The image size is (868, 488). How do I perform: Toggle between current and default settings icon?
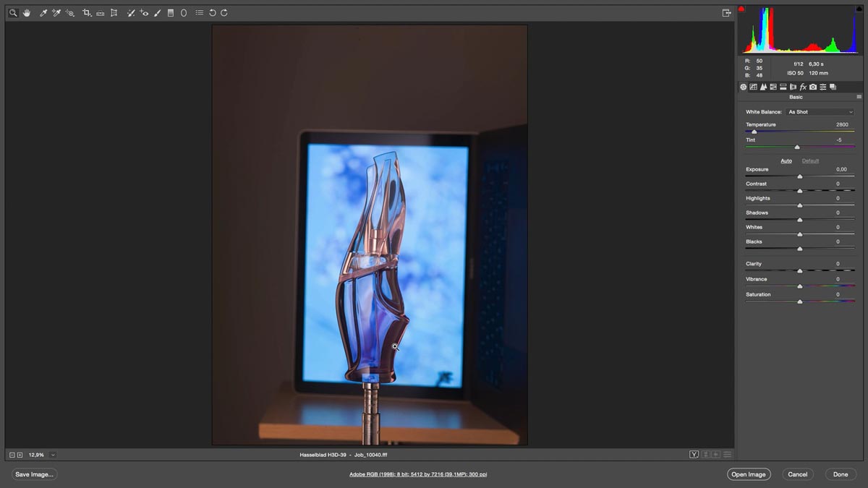point(727,454)
